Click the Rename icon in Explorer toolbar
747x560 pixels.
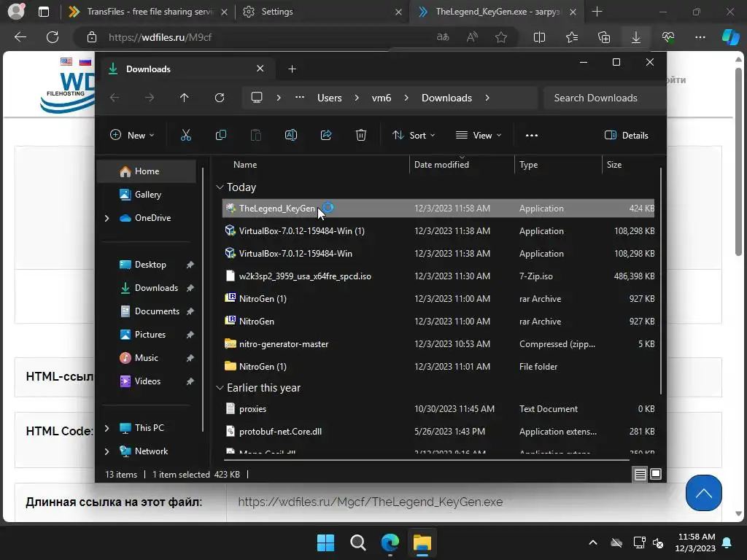point(291,135)
